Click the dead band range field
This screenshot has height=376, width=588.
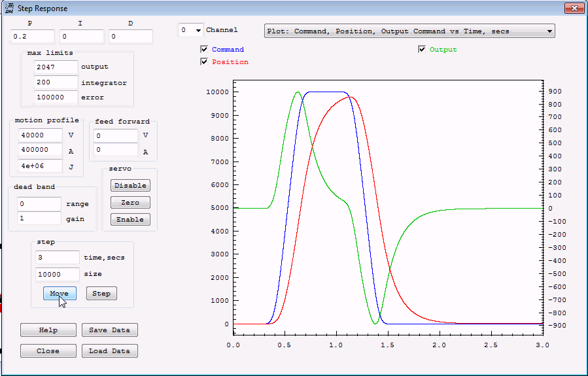(39, 204)
